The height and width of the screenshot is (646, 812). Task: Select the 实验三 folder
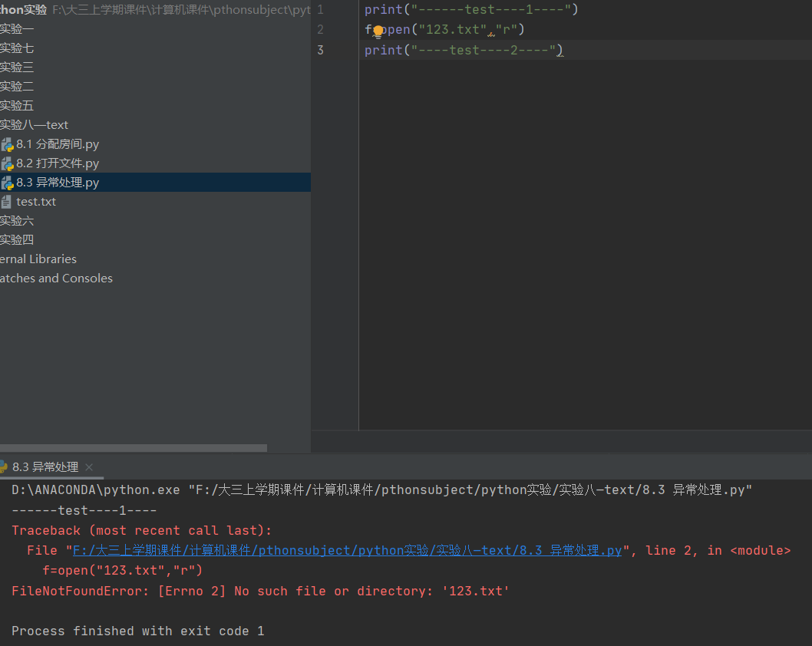pyautogui.click(x=17, y=68)
